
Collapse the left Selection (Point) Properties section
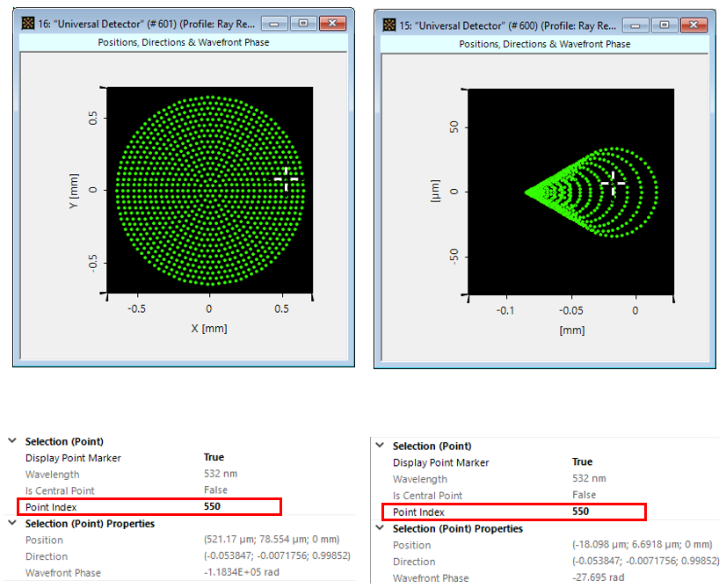tap(11, 524)
